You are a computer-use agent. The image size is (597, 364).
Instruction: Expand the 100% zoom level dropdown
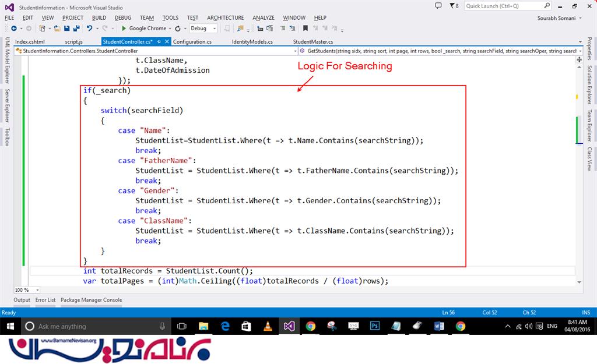tap(37, 290)
